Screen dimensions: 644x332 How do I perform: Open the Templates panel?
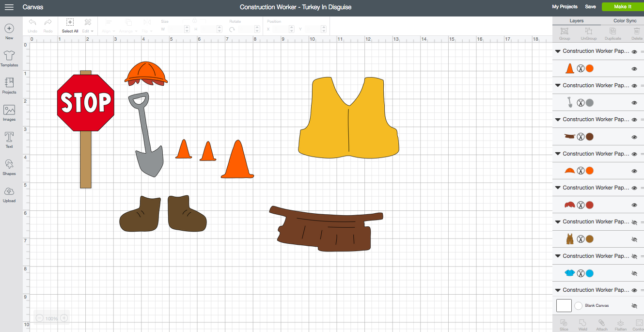coord(9,58)
